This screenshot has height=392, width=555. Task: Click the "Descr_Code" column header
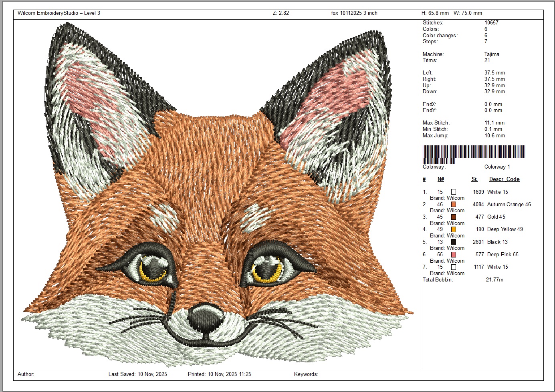tap(504, 179)
